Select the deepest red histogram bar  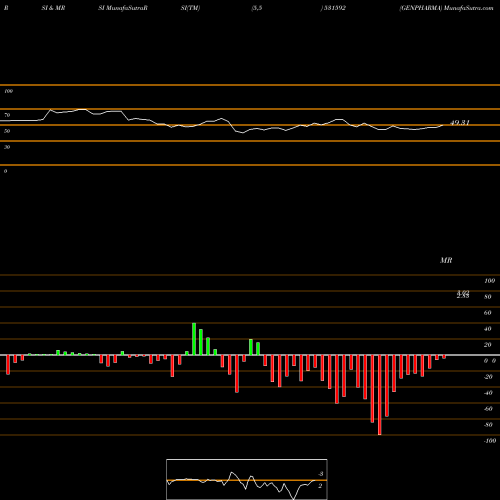(x=380, y=395)
